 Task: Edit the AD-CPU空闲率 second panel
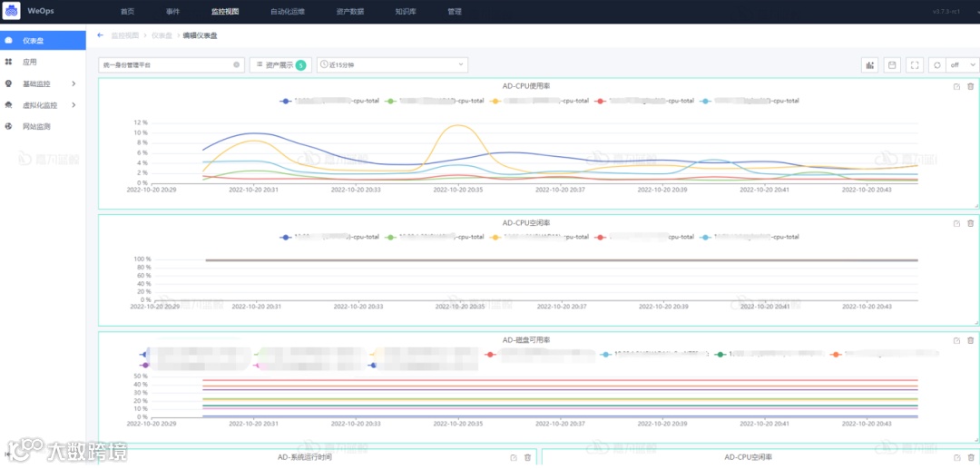click(x=957, y=223)
